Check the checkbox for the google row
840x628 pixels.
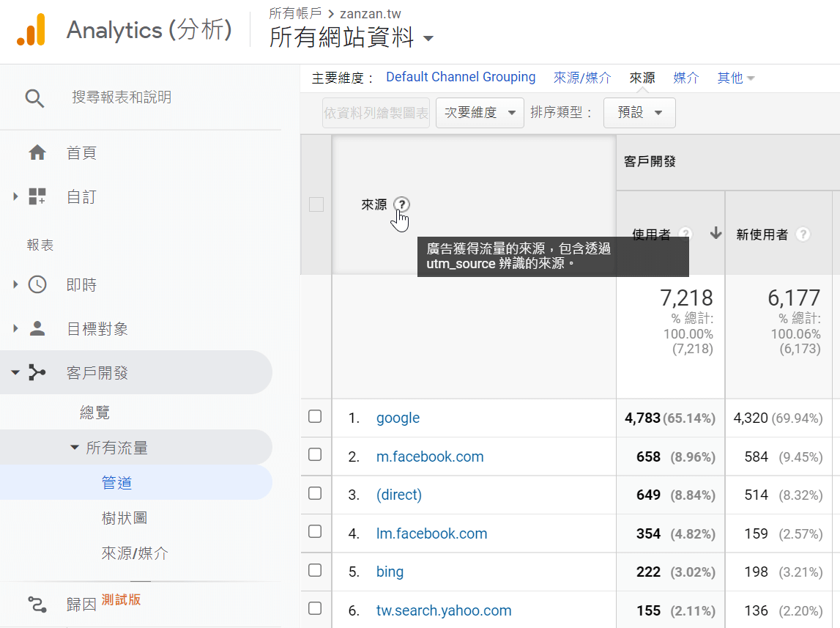coord(315,416)
